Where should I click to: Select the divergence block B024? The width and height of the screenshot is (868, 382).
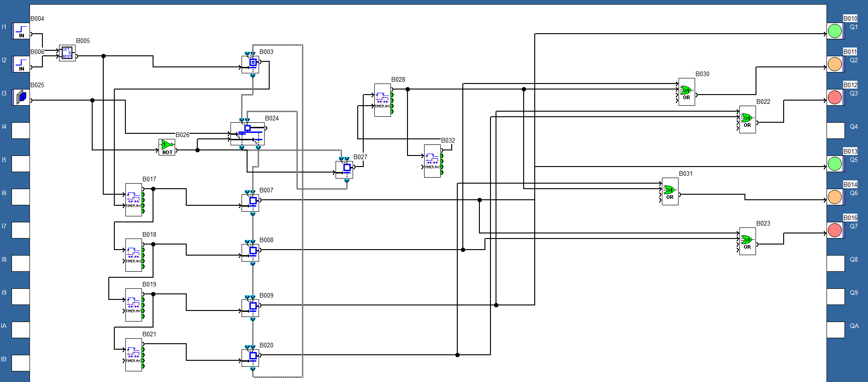click(248, 134)
